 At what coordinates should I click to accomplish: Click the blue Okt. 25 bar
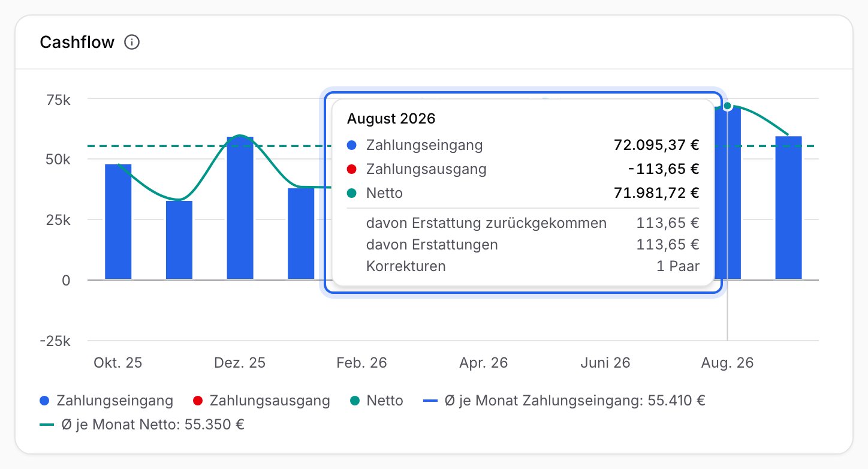[118, 222]
